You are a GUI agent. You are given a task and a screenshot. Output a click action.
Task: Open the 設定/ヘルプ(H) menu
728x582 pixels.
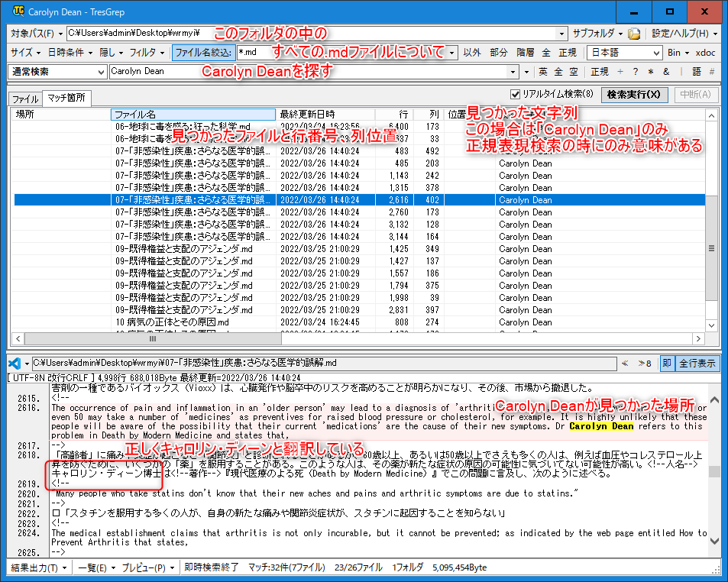[684, 34]
